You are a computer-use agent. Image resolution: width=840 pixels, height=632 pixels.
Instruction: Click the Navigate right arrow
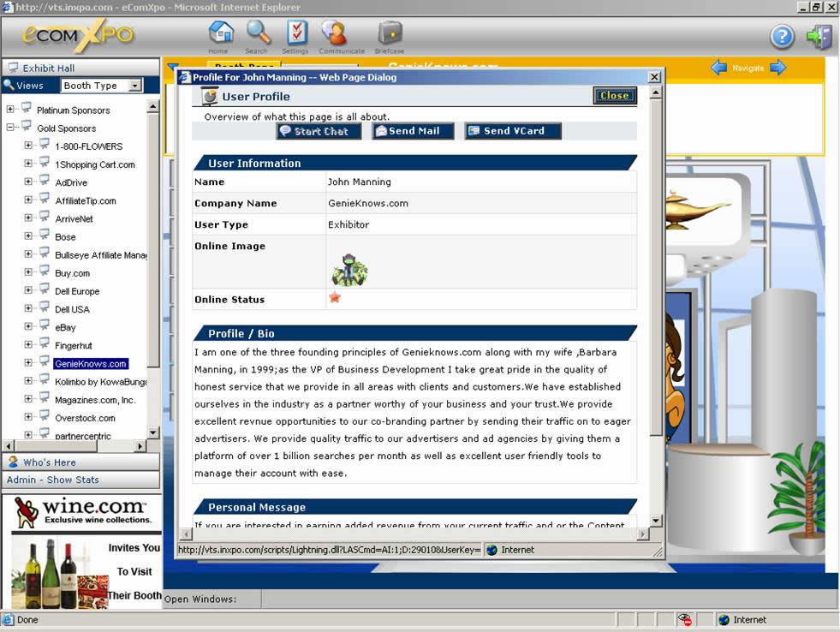pos(777,68)
